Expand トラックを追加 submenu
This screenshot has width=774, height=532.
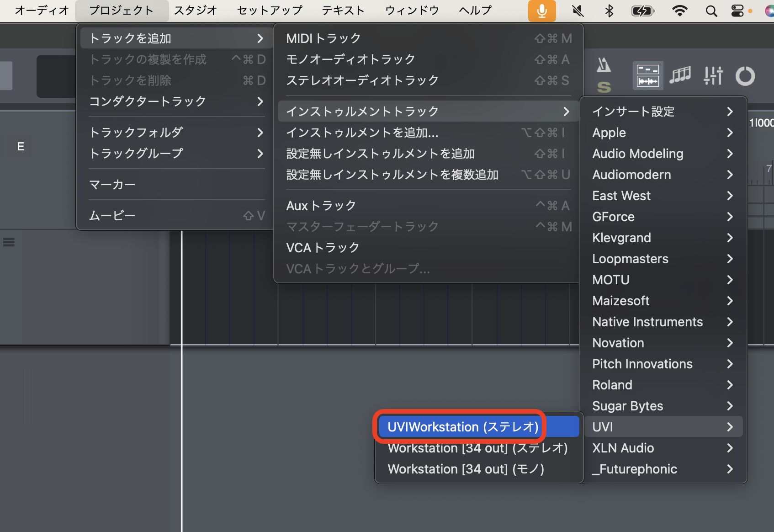coord(176,38)
